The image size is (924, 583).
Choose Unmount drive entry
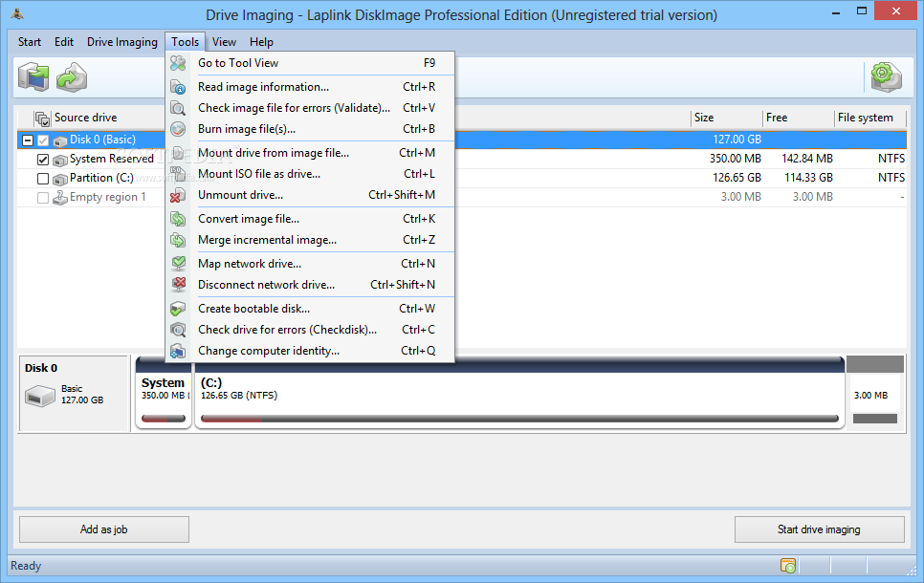click(x=311, y=195)
